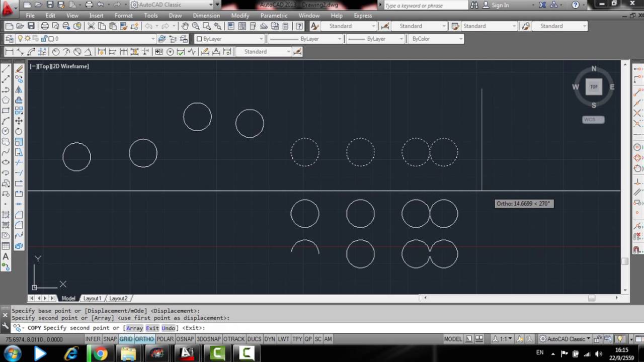Select the Circle draw tool
Image resolution: width=644 pixels, height=362 pixels.
point(6,131)
